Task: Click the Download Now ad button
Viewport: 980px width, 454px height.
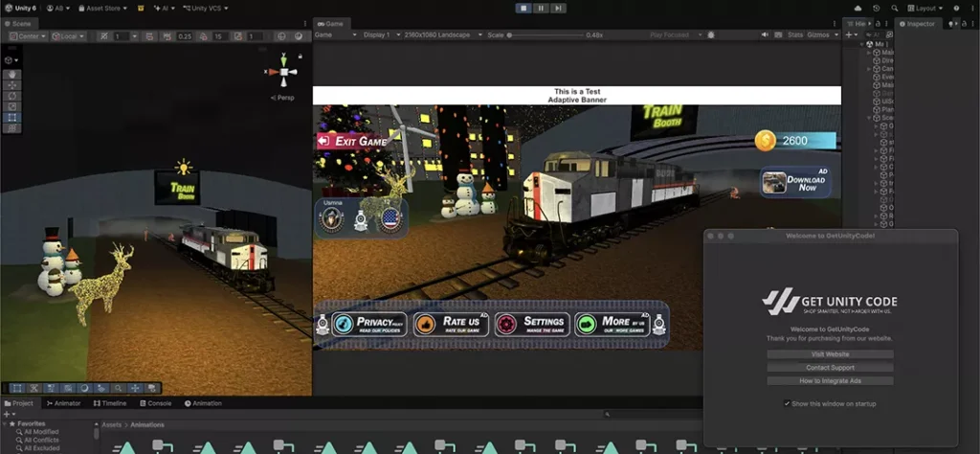Action: tap(796, 183)
